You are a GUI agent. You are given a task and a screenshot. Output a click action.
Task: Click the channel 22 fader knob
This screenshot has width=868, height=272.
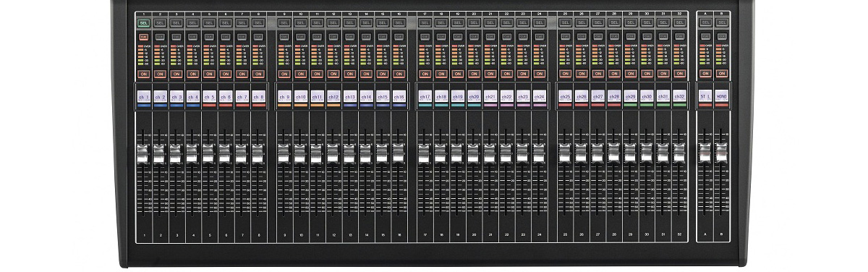[506, 152]
